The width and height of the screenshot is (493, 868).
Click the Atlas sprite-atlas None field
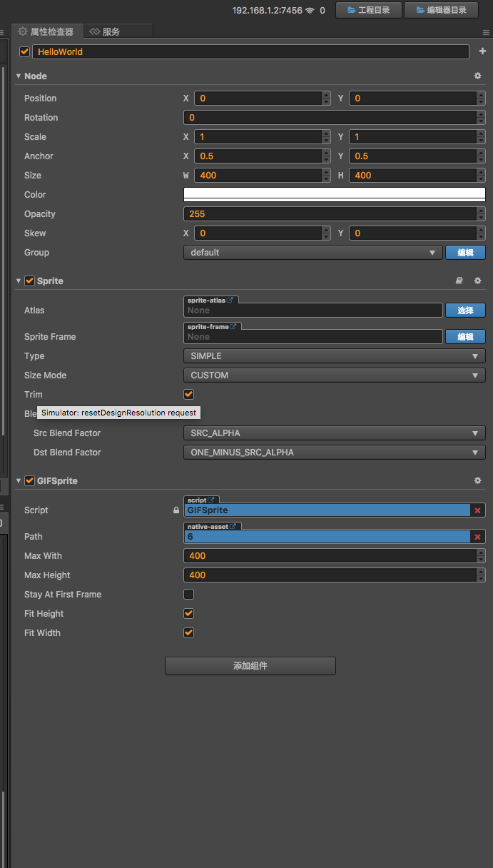coord(313,311)
